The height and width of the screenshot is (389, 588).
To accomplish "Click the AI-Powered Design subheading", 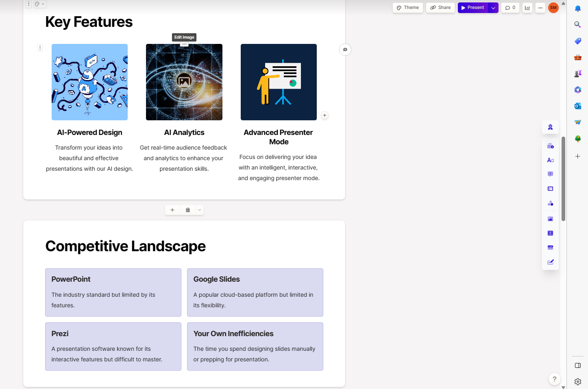I will [x=89, y=133].
